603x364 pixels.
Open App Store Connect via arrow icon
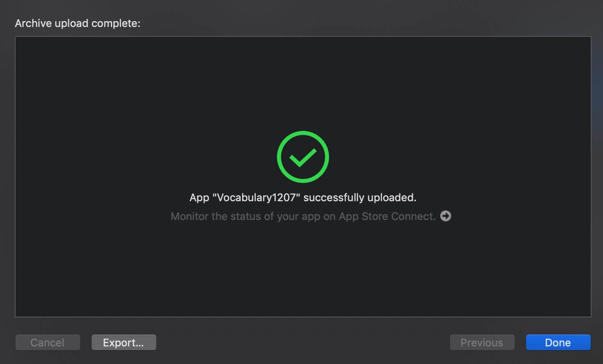445,216
